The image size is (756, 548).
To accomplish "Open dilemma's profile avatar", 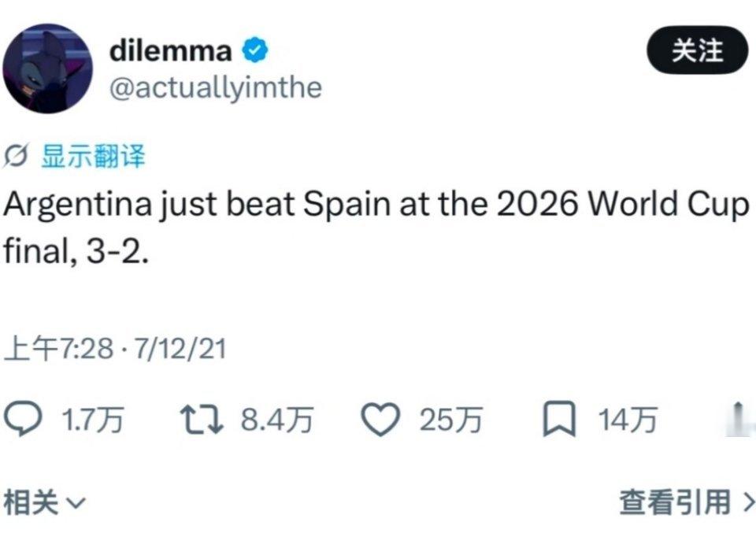I will pos(48,68).
